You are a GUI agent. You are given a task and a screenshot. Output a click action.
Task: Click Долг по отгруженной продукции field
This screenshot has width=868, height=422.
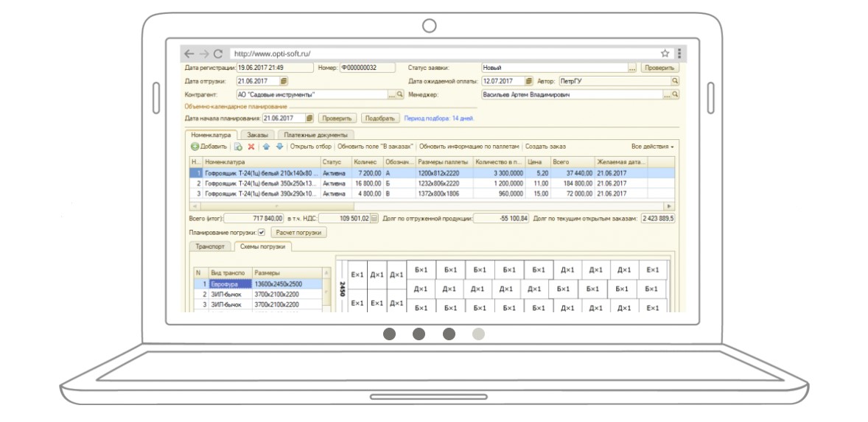click(502, 219)
